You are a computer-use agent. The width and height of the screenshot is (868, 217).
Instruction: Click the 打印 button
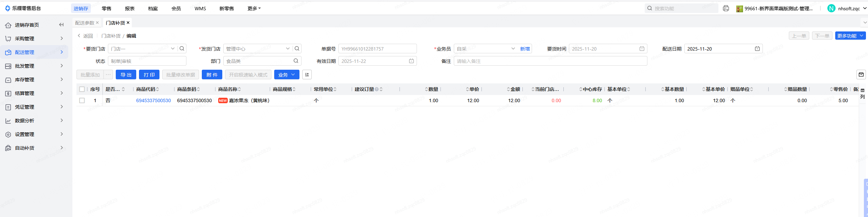[149, 74]
